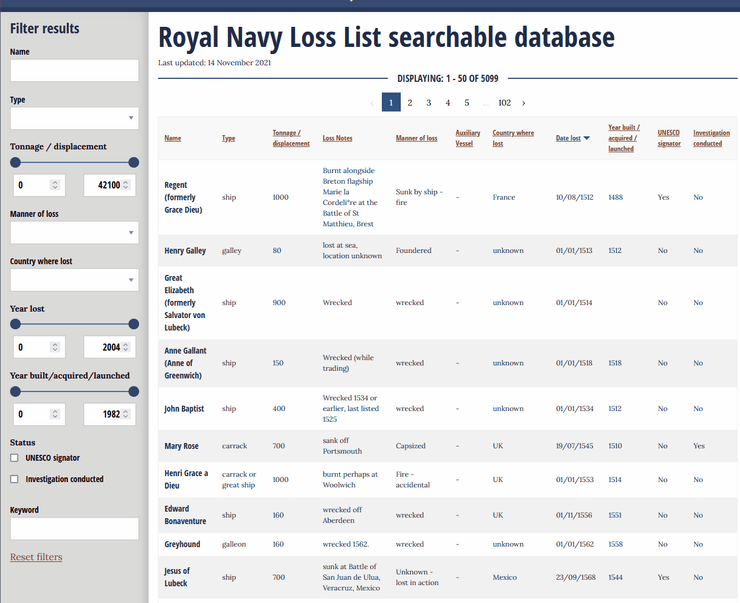The image size is (740, 603).
Task: Select page 5 in the pagination
Action: tap(467, 103)
